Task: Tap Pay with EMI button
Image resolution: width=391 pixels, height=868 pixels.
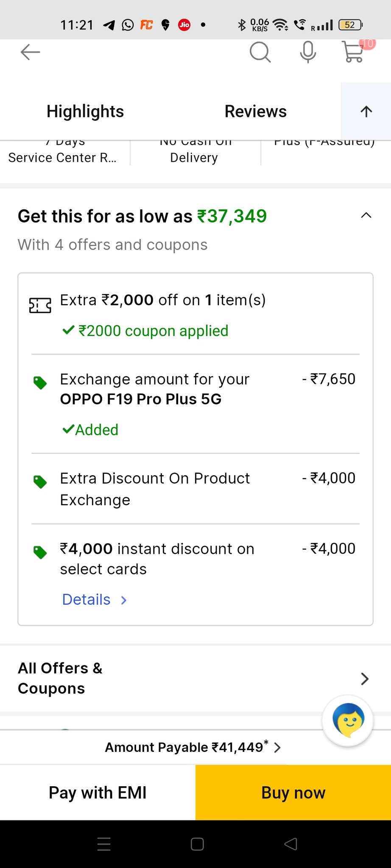Action: tap(98, 793)
